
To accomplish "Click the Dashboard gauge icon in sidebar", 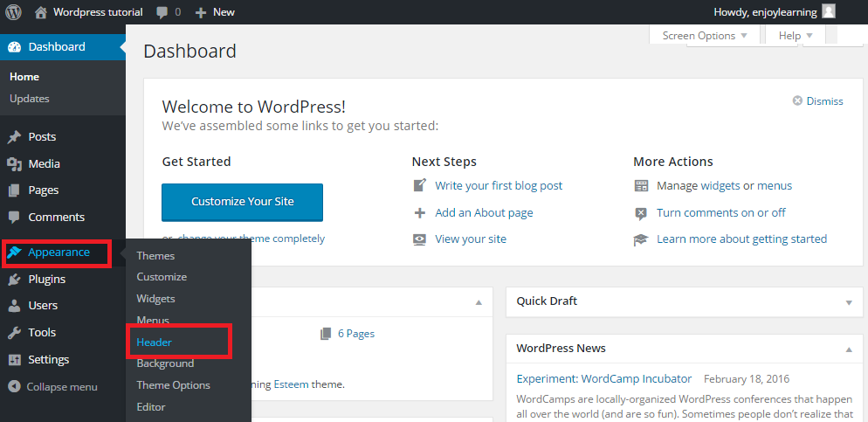I will [x=14, y=47].
